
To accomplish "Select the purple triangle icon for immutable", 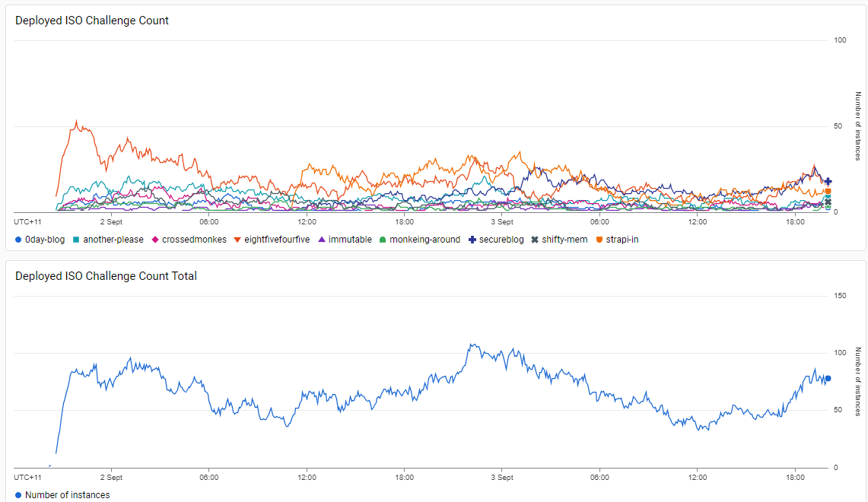I will (322, 240).
